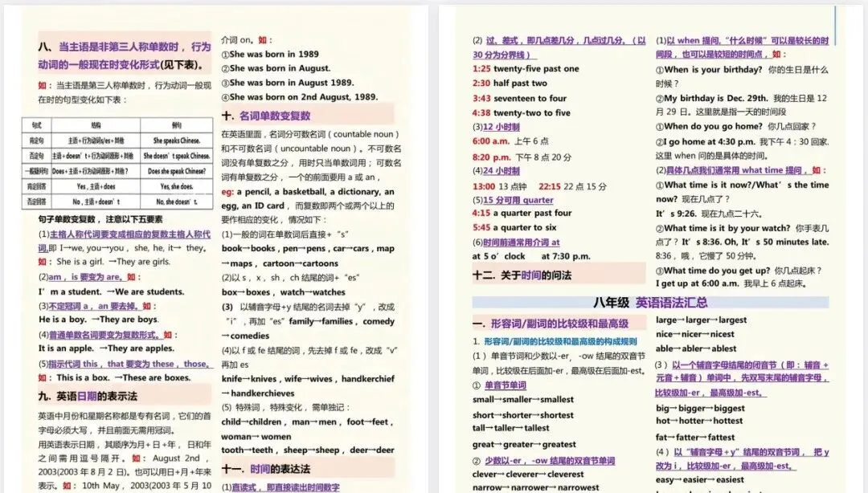Click the line 'knife→knives, wife→wives, handkerchief'
The width and height of the screenshot is (868, 493).
pos(308,379)
